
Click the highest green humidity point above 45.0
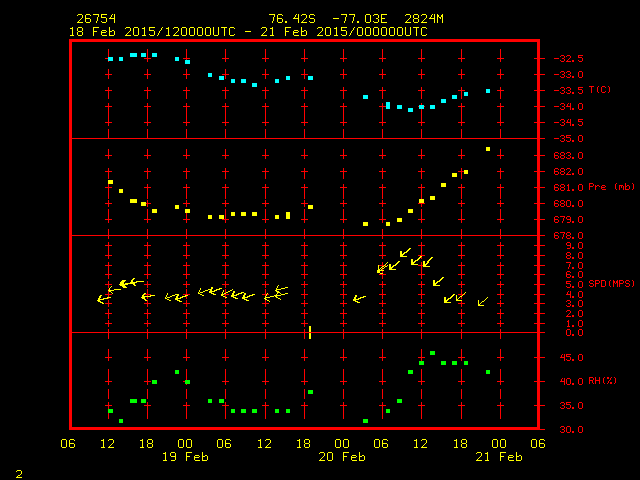pyautogui.click(x=432, y=353)
